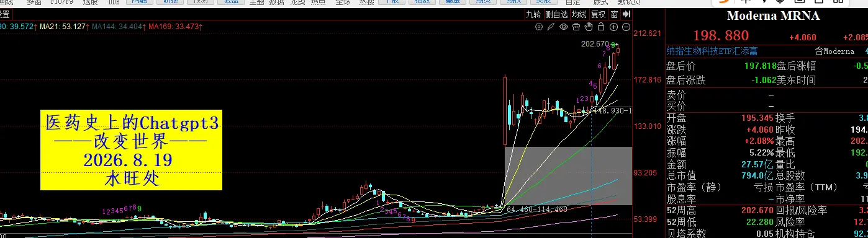Open the 纳指生物科技ETF汇添富 link
Image resolution: width=868 pixels, height=238 pixels.
[712, 51]
